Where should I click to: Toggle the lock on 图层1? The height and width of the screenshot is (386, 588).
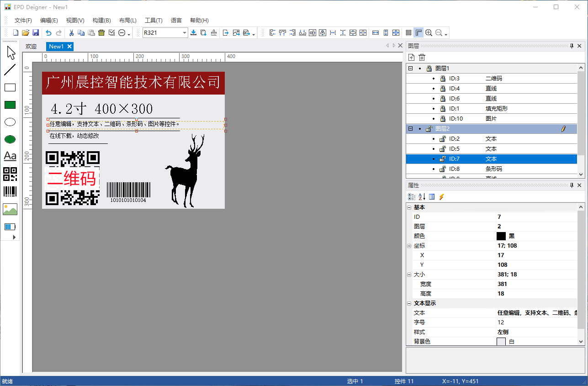pos(429,69)
